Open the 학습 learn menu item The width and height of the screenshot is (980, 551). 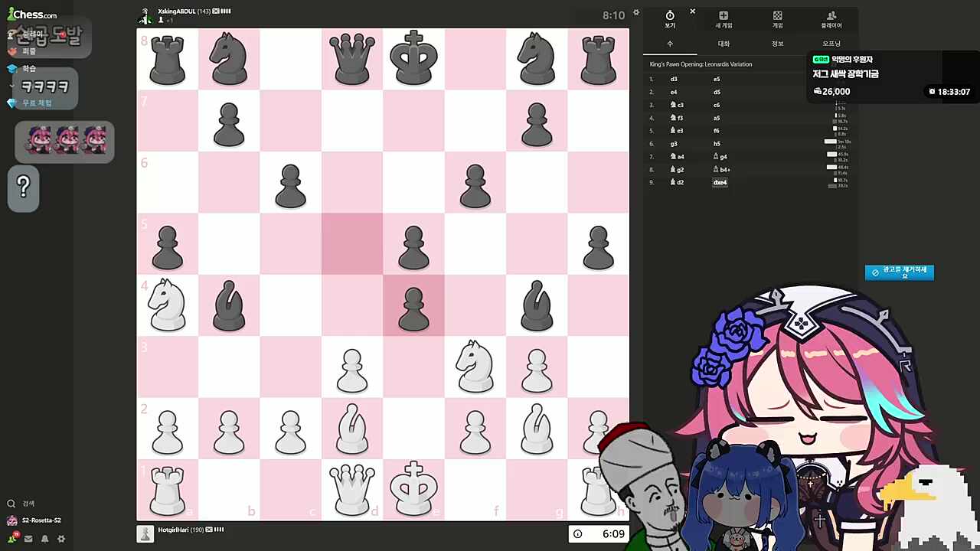(22, 68)
